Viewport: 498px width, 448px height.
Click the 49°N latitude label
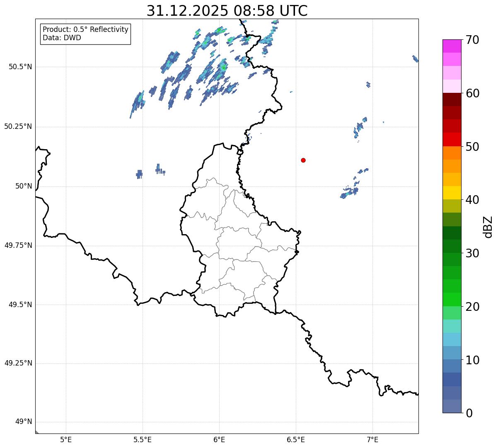[24, 421]
